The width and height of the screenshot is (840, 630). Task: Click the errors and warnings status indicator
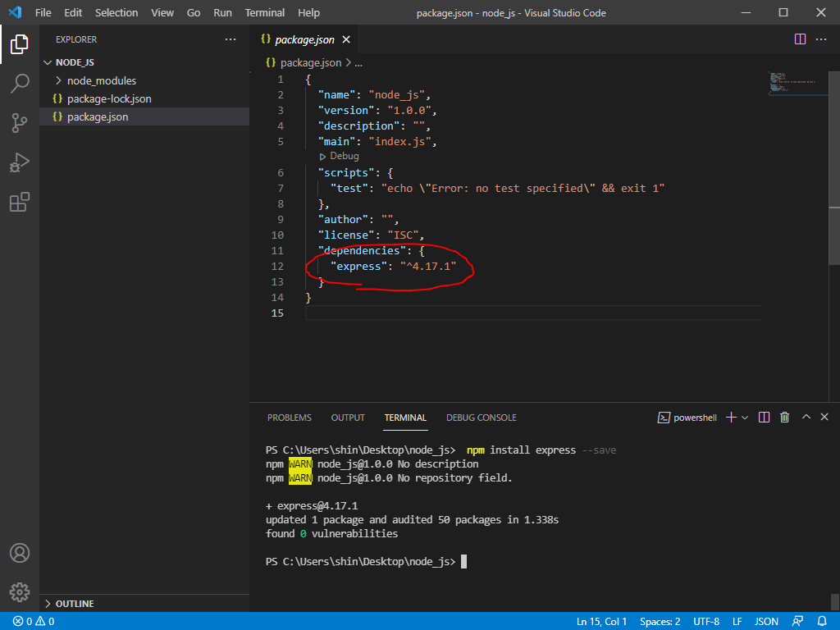pos(34,622)
